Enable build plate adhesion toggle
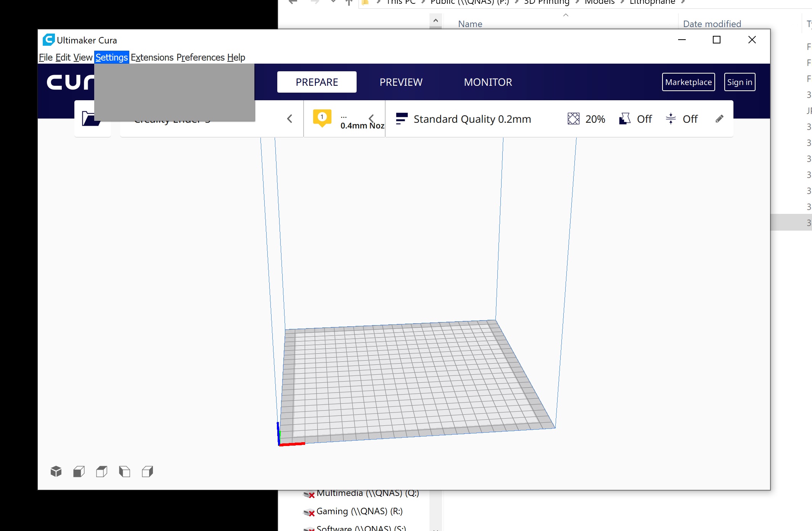Screen dimensions: 812x531 tap(671, 119)
